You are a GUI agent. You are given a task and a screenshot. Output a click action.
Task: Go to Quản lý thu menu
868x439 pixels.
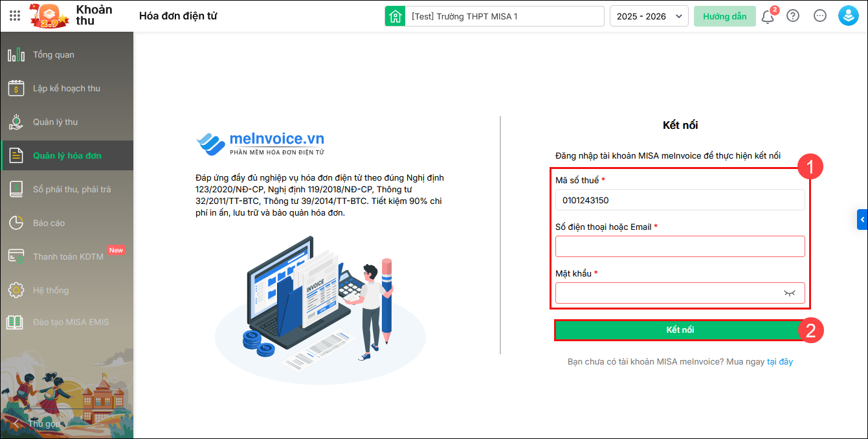point(67,122)
